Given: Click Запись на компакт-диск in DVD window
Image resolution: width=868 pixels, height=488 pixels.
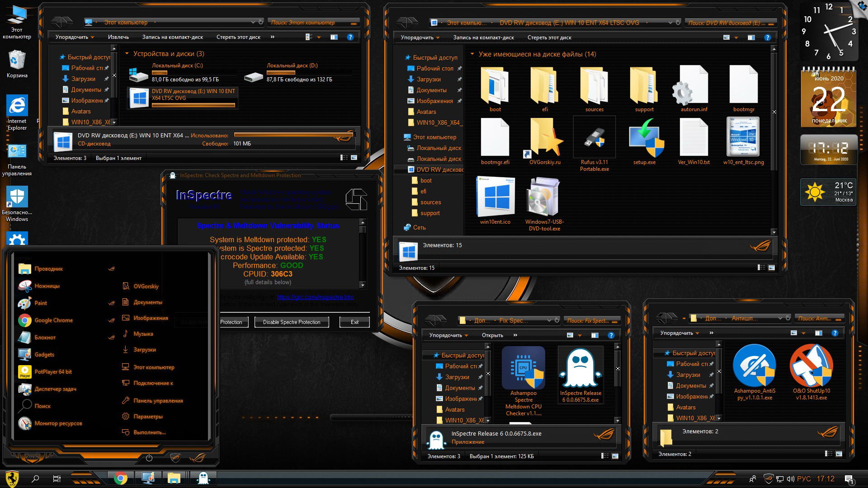Looking at the screenshot, I should click(x=483, y=38).
